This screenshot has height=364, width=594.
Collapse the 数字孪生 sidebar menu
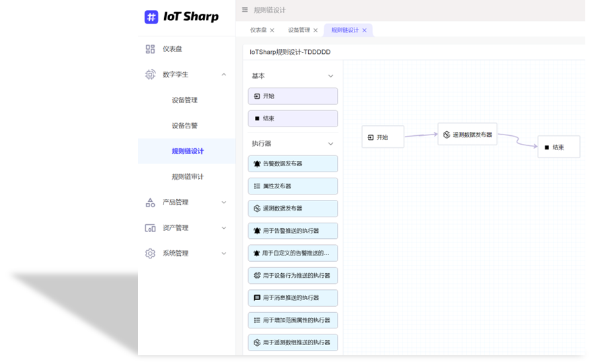pyautogui.click(x=224, y=75)
